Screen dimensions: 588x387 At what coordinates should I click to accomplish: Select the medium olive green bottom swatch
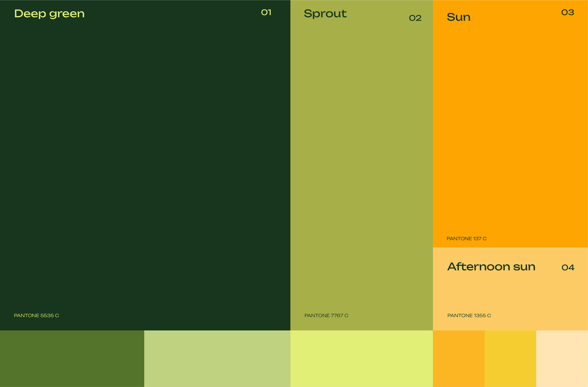72,359
